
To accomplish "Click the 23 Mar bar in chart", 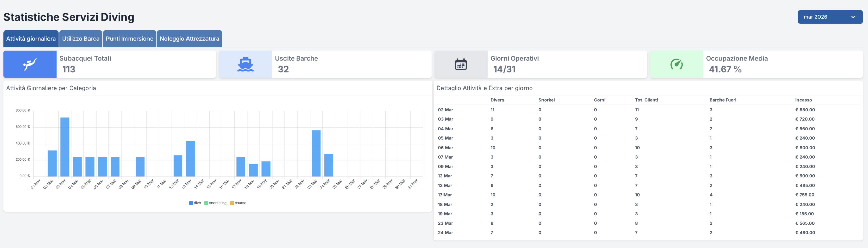I will click(x=316, y=153).
